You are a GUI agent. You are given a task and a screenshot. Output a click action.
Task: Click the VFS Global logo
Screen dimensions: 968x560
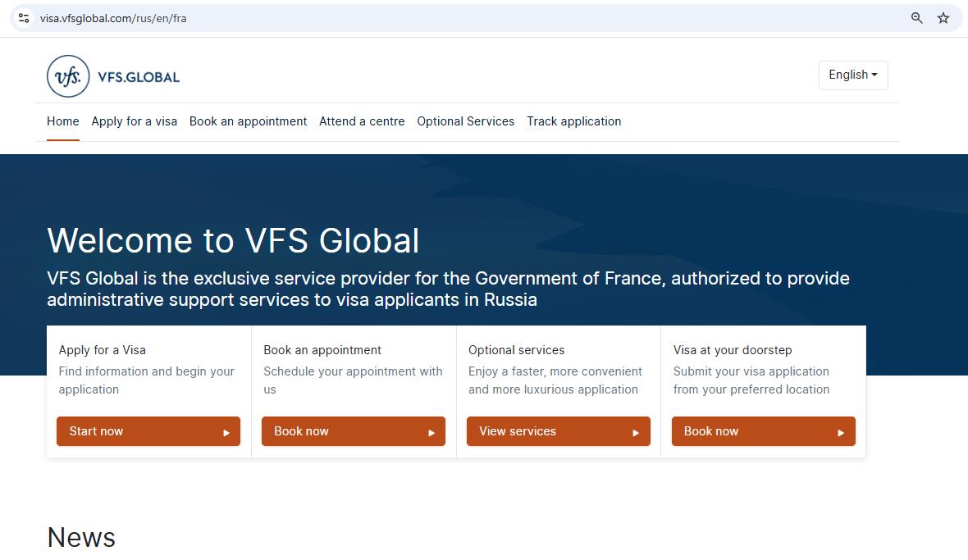(113, 76)
